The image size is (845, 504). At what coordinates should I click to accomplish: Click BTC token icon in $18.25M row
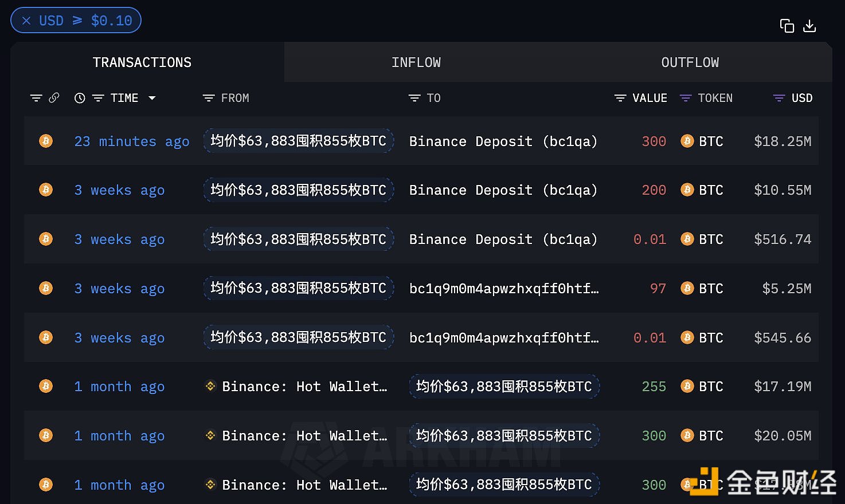click(x=687, y=141)
